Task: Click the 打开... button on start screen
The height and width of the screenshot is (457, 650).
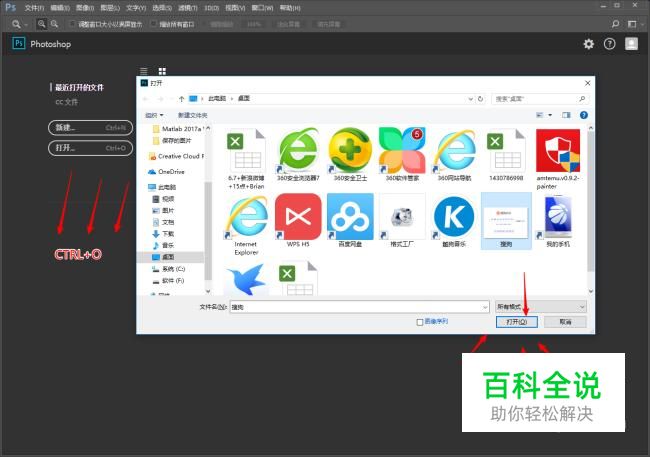Action: 90,148
